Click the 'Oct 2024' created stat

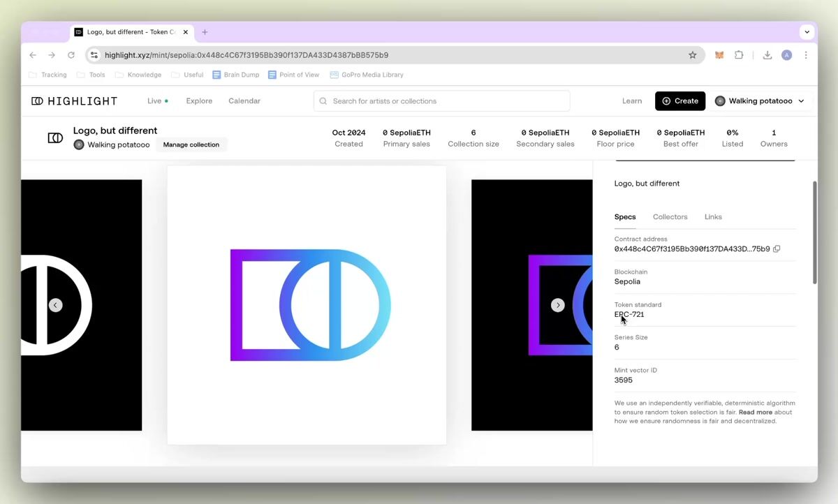pyautogui.click(x=348, y=138)
